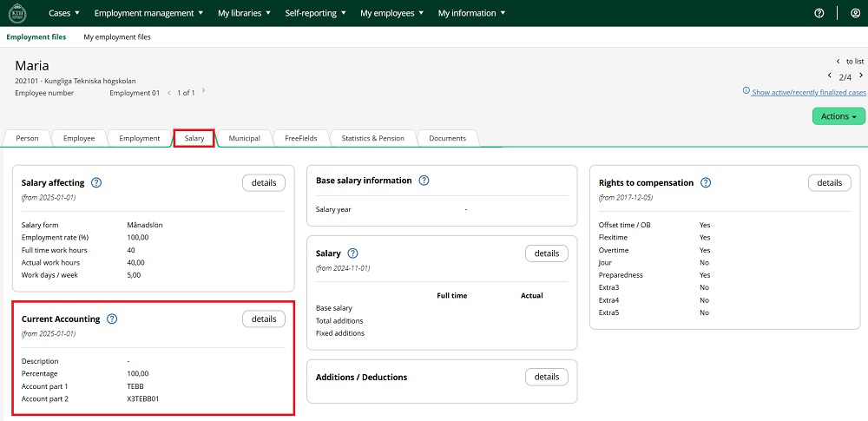Image resolution: width=868 pixels, height=421 pixels.
Task: Open the My employees menu
Action: [392, 13]
